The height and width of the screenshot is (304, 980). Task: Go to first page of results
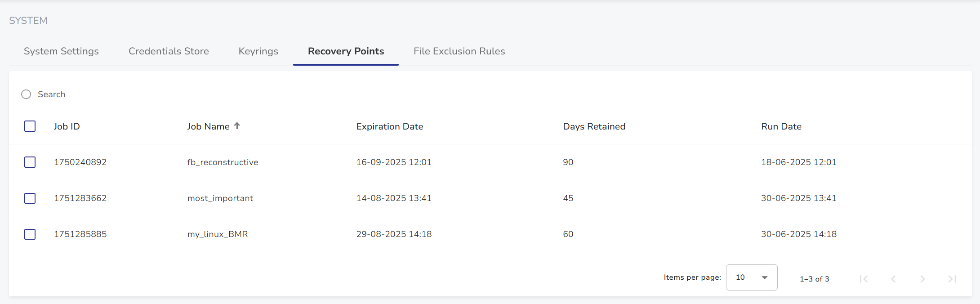[864, 279]
